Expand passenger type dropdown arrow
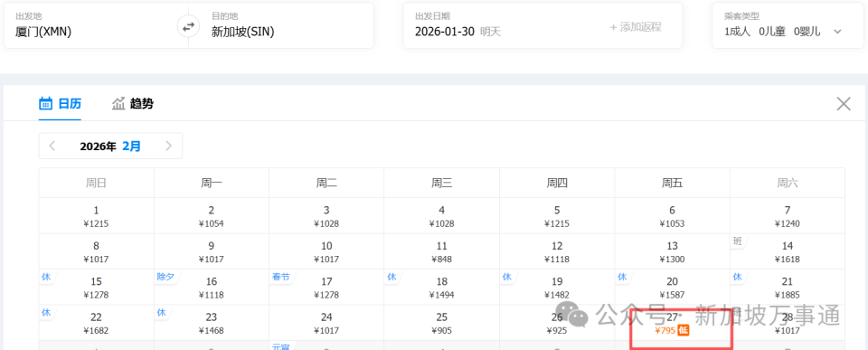 837,32
